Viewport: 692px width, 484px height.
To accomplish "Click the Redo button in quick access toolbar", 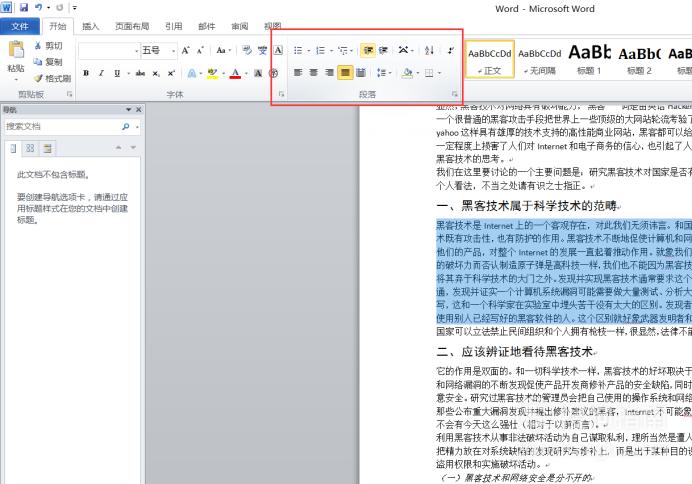I will coord(60,8).
